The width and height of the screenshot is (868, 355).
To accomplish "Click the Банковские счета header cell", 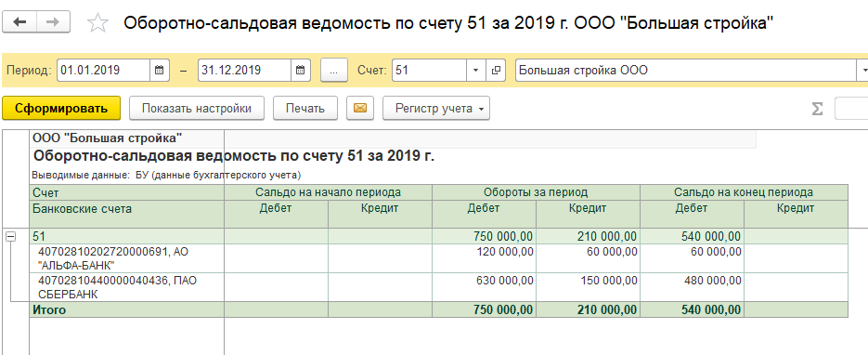I will click(x=127, y=214).
